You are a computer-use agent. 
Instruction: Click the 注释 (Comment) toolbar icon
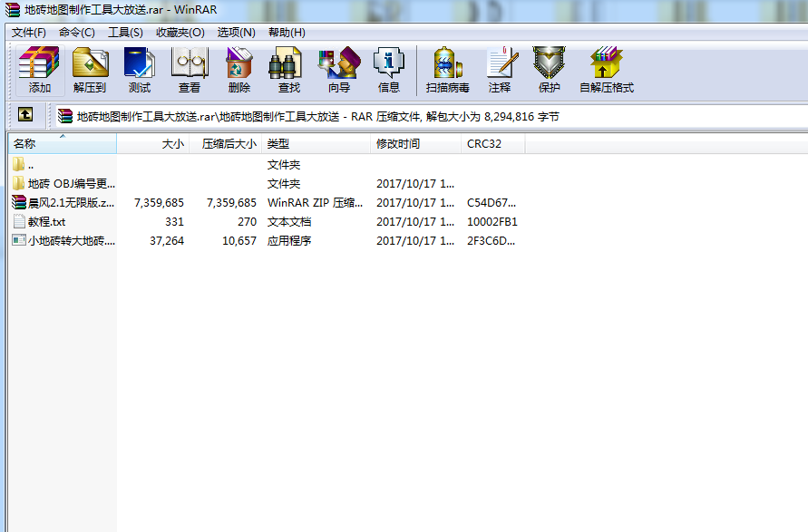(x=500, y=71)
